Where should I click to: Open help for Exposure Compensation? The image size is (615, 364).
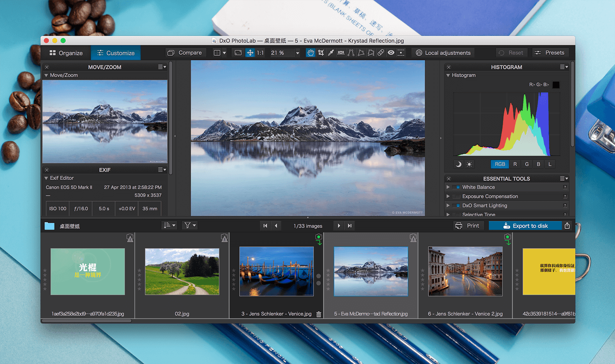tap(565, 197)
